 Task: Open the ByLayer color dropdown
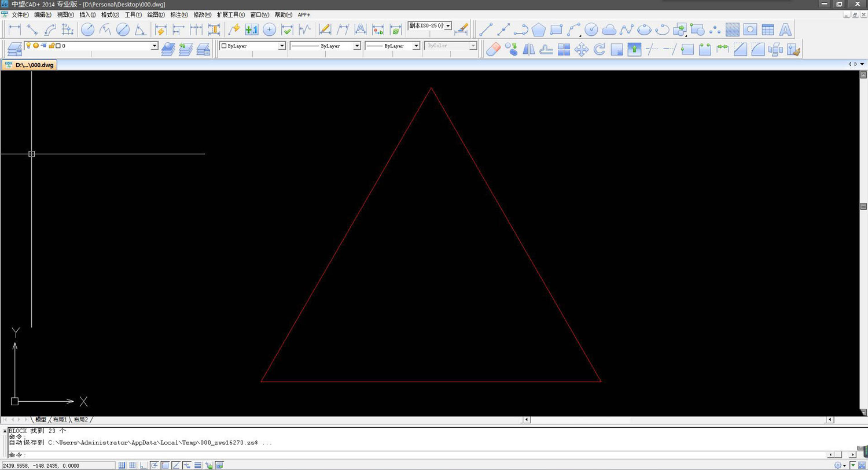pos(282,46)
